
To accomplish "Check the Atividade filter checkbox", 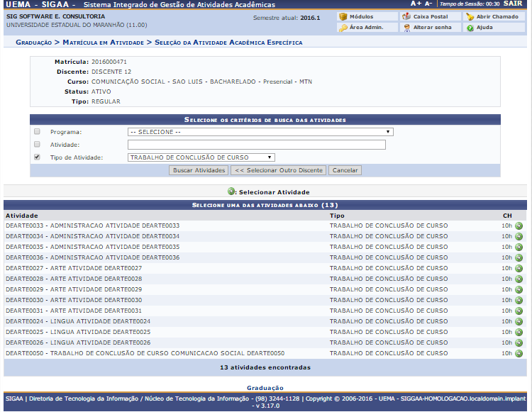I will click(37, 145).
